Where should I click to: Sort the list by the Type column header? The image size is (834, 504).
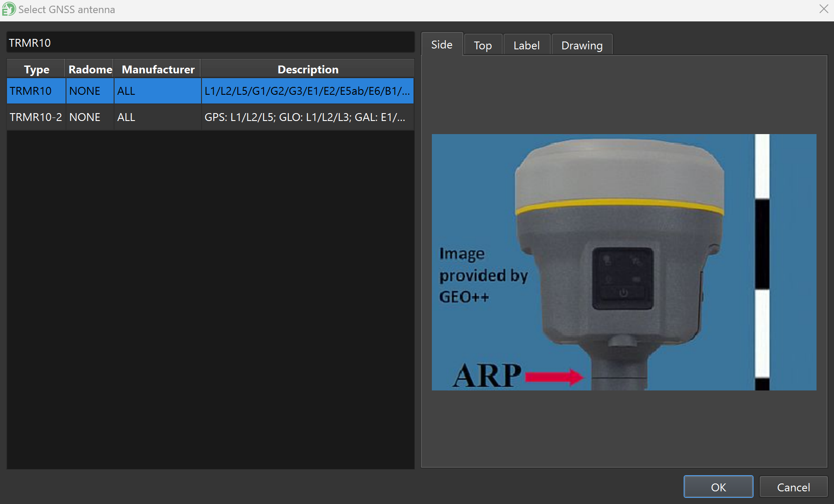36,69
